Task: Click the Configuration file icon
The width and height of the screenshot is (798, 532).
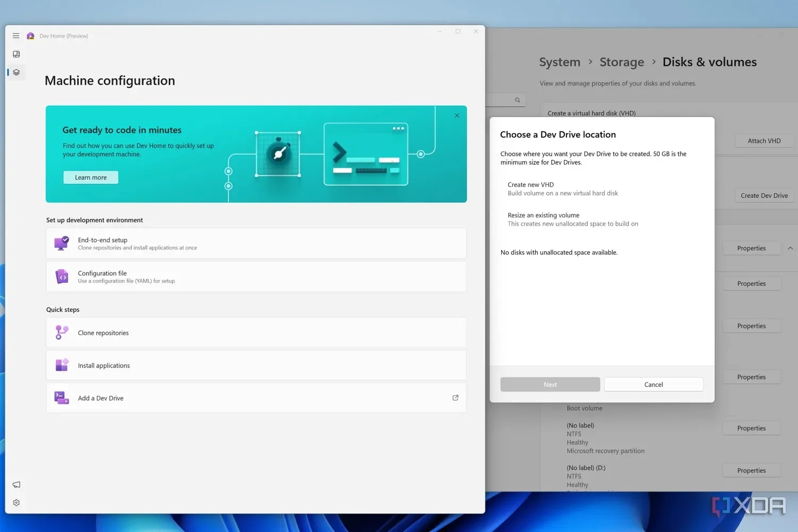Action: click(x=62, y=277)
